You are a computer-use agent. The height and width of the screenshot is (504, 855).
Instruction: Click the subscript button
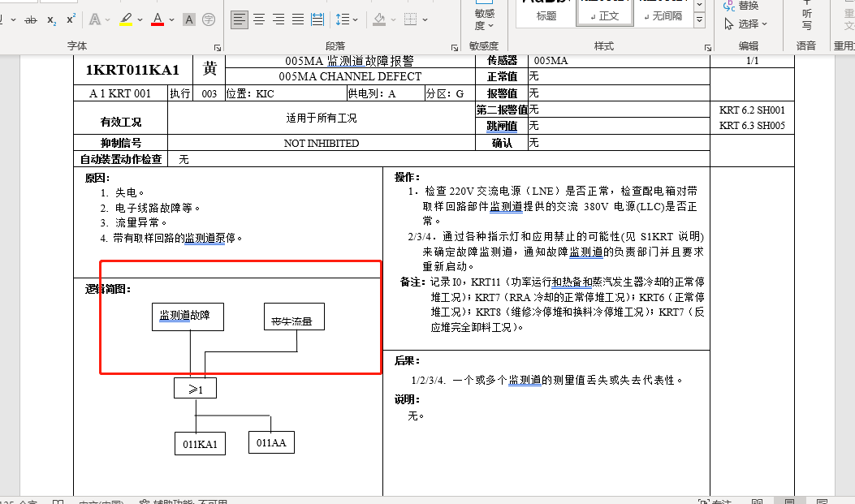coord(51,19)
